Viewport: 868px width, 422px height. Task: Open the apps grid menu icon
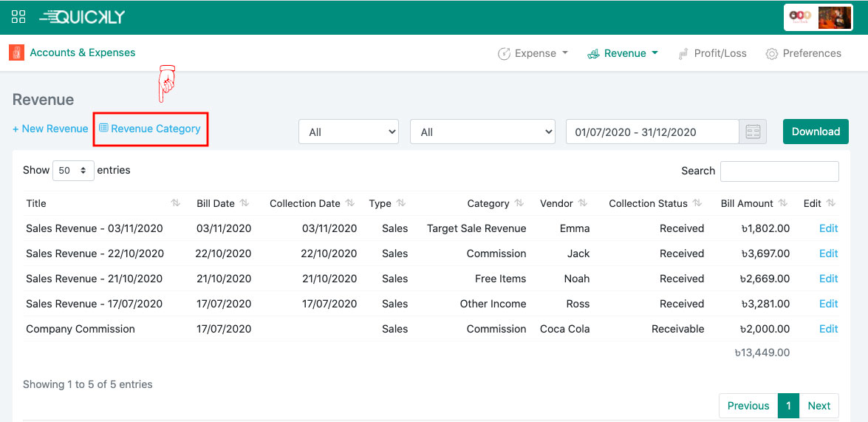click(x=18, y=16)
